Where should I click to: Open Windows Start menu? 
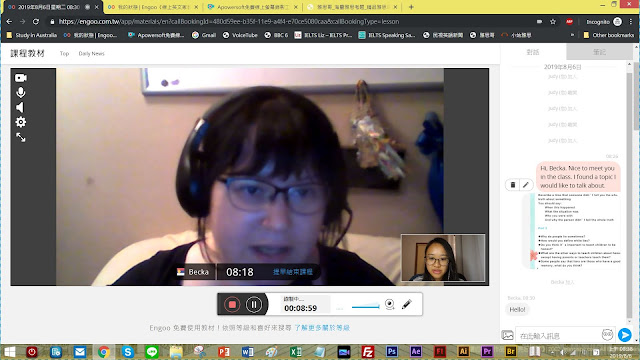9,352
